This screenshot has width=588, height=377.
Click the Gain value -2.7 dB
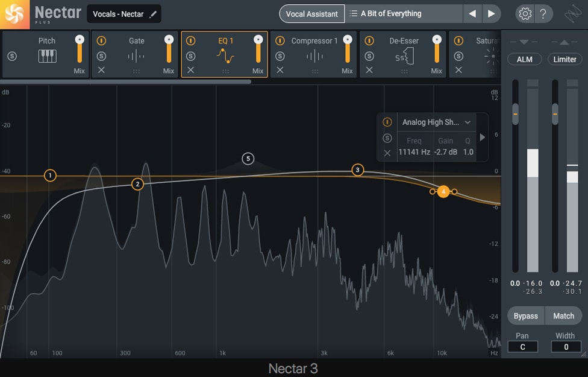(x=445, y=152)
